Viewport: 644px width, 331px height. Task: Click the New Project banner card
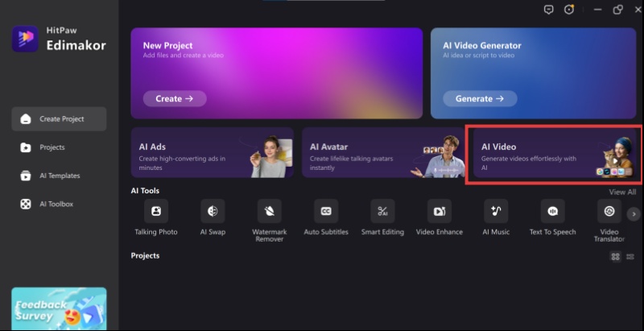click(277, 73)
